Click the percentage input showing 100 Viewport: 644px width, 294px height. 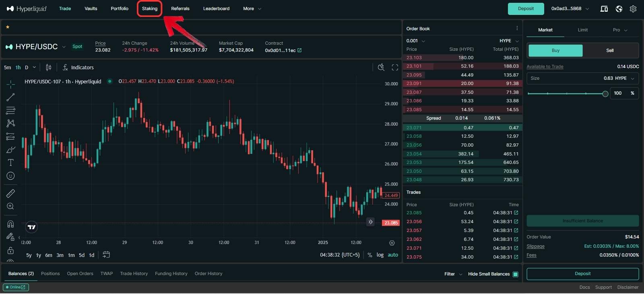pos(624,93)
